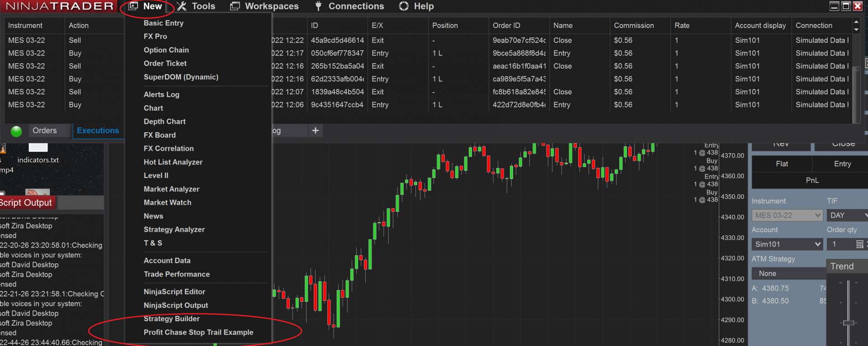Viewport: 868px width, 346px height.
Task: Open the News window
Action: (x=153, y=216)
